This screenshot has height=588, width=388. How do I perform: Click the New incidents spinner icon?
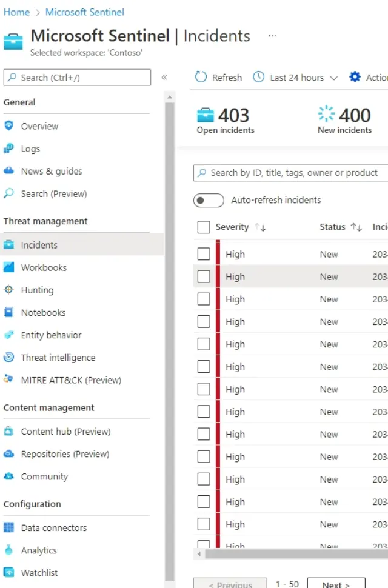[326, 113]
